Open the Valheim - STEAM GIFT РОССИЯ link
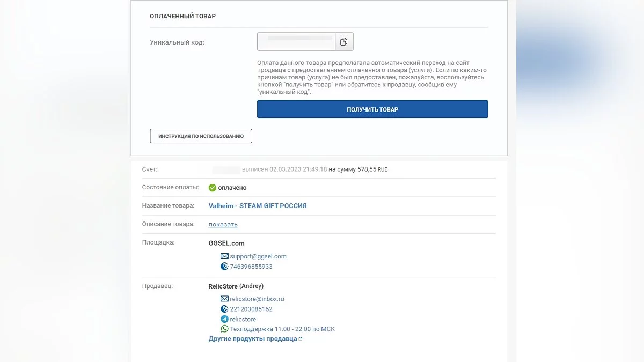This screenshot has height=362, width=644. (x=258, y=206)
